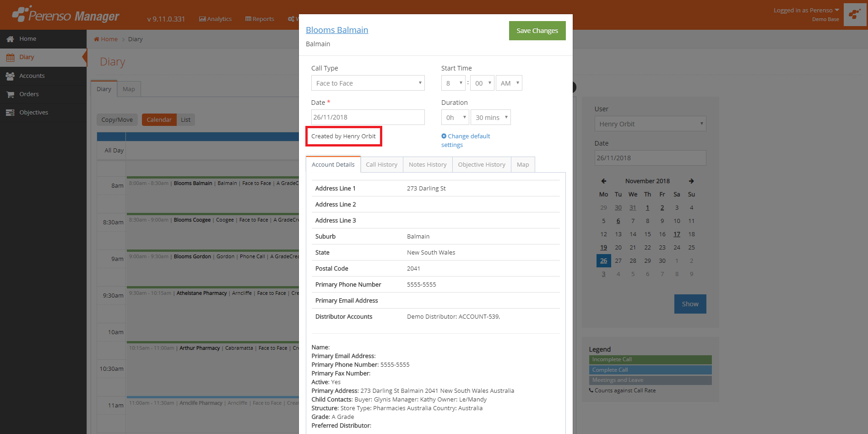Open the Analytics menu
This screenshot has height=434, width=868.
215,19
